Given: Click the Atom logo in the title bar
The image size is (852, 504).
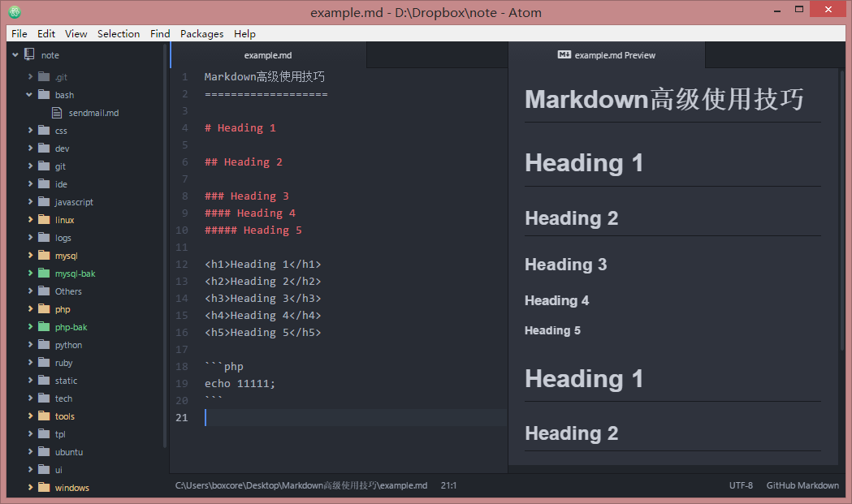Looking at the screenshot, I should pos(15,11).
